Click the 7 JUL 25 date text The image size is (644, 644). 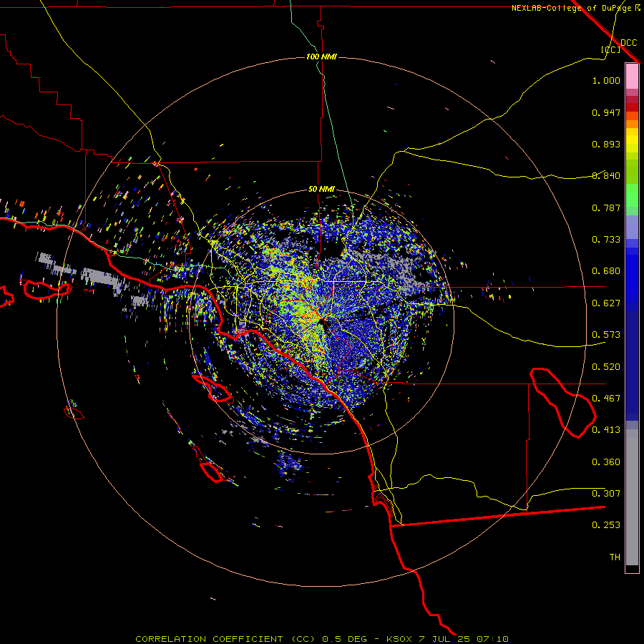coord(444,639)
